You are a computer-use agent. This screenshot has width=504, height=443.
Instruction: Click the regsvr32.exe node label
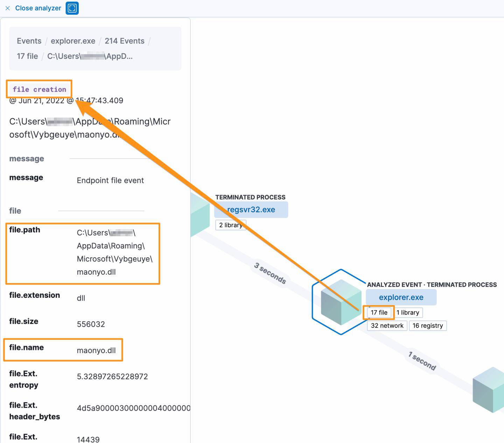(x=251, y=210)
